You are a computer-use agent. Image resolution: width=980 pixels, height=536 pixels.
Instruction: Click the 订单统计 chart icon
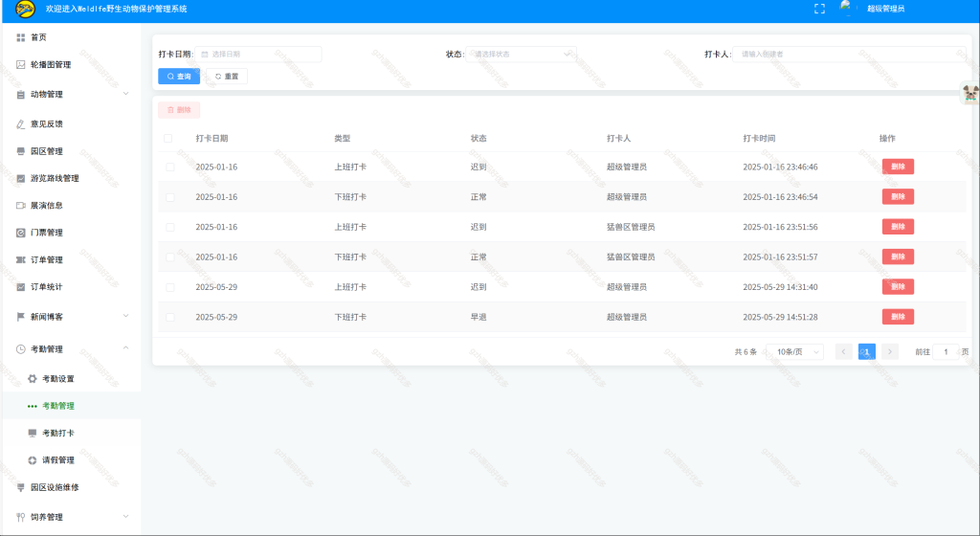click(x=21, y=287)
